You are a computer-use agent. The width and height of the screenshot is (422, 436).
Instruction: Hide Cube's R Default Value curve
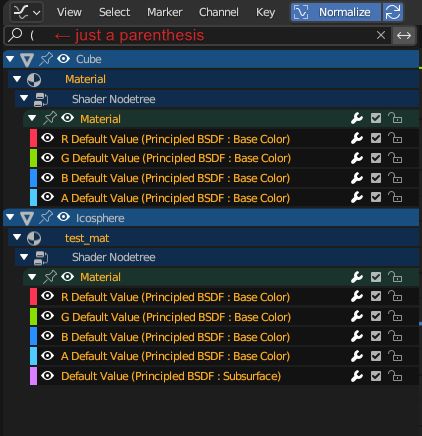tap(47, 138)
